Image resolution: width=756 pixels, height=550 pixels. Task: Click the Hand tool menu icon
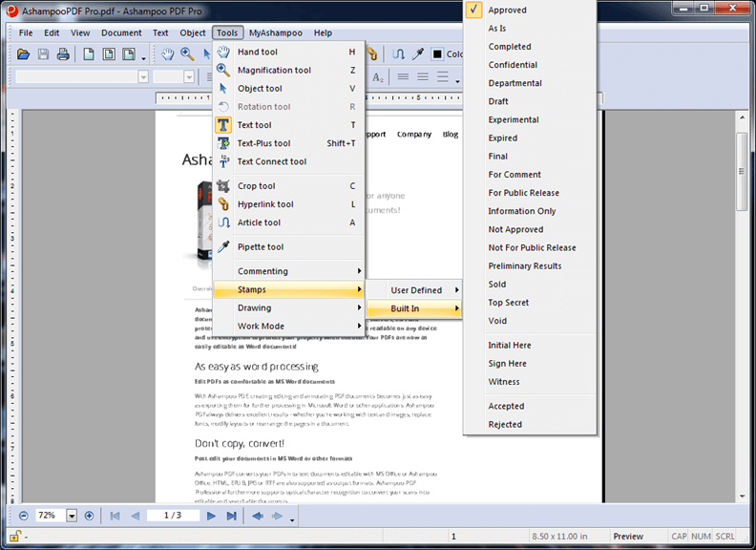(x=223, y=52)
